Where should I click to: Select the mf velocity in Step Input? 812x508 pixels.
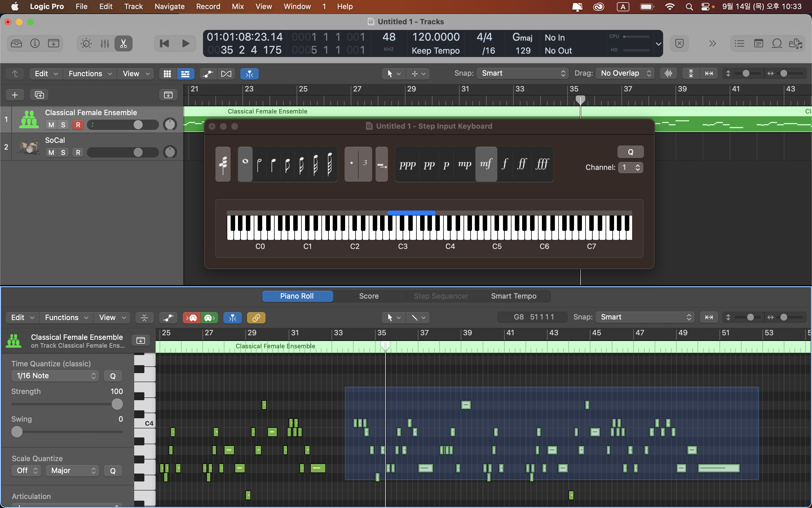click(x=486, y=164)
